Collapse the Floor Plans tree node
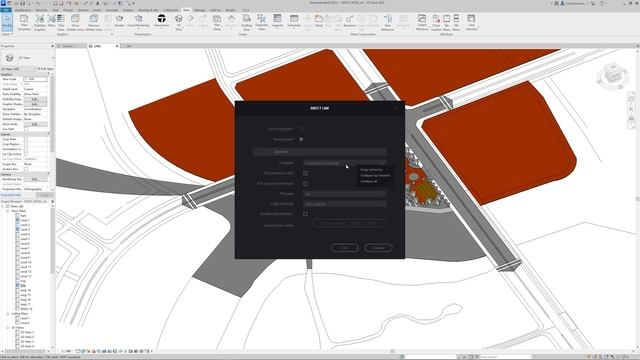Screen dimensions: 640x360 click(8, 211)
